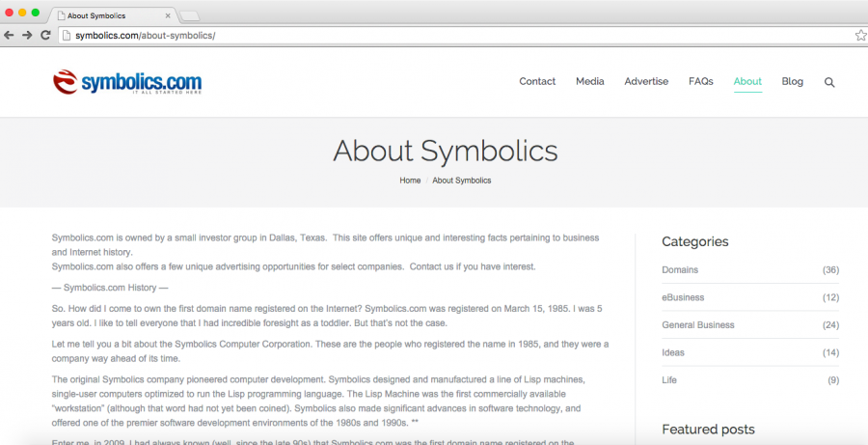
Task: Reload the page with refresh icon
Action: pyautogui.click(x=45, y=35)
